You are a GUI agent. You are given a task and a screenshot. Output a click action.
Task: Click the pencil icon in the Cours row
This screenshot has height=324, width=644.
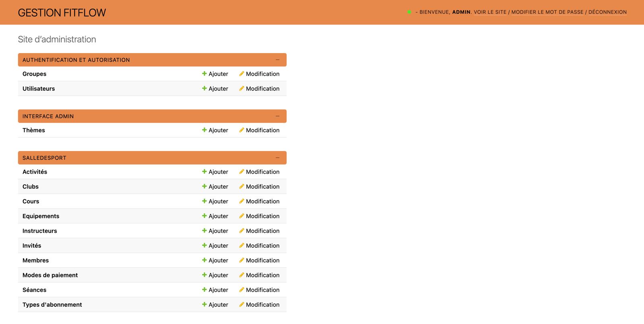click(x=242, y=201)
